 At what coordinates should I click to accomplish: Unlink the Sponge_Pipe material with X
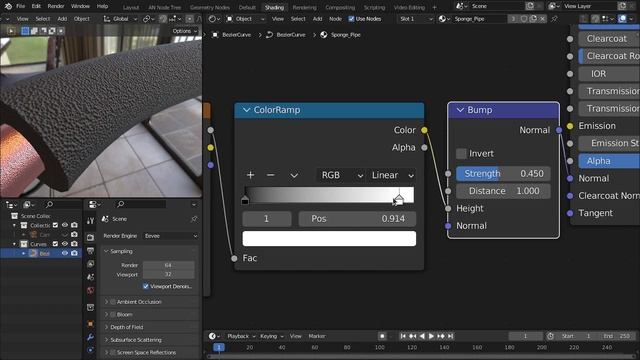tap(542, 19)
